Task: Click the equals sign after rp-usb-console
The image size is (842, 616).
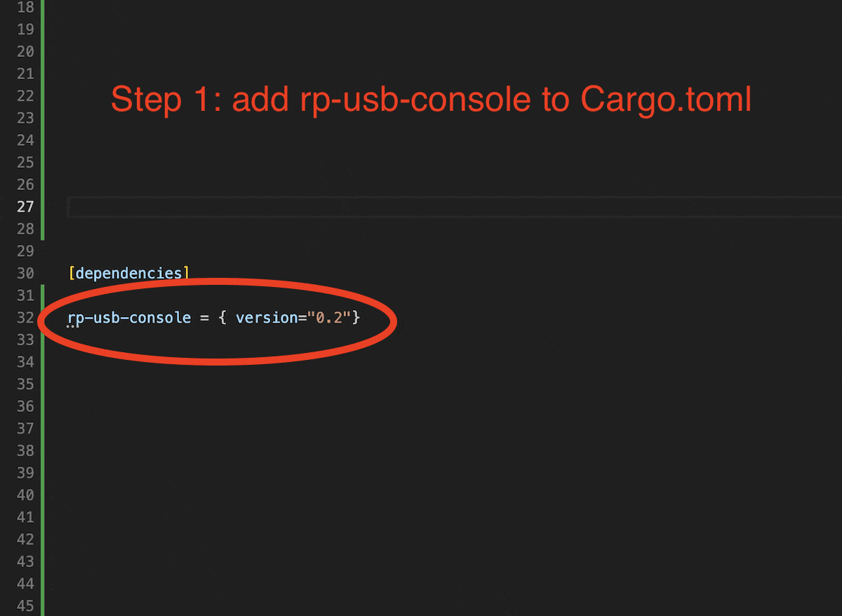Action: (204, 318)
